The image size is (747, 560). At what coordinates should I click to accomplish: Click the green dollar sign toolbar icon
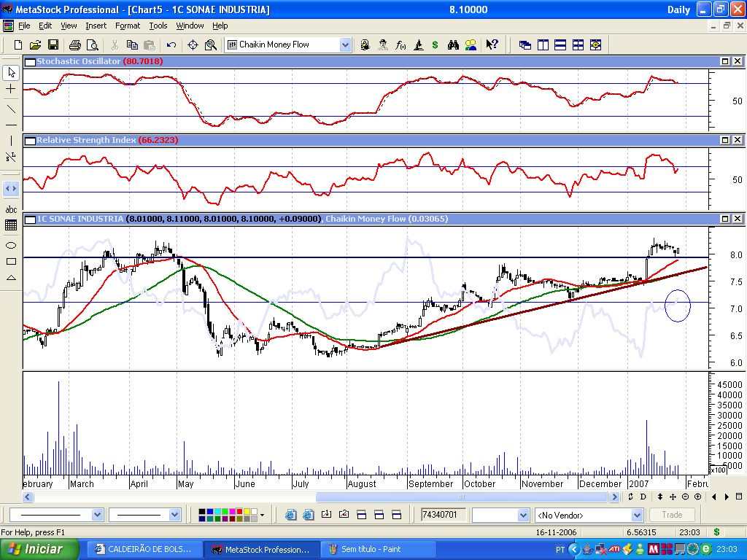[x=436, y=44]
